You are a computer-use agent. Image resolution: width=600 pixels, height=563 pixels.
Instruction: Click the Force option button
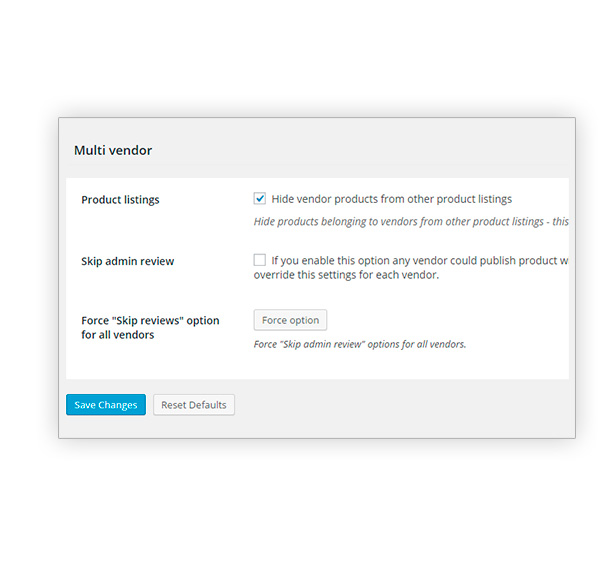pos(290,320)
